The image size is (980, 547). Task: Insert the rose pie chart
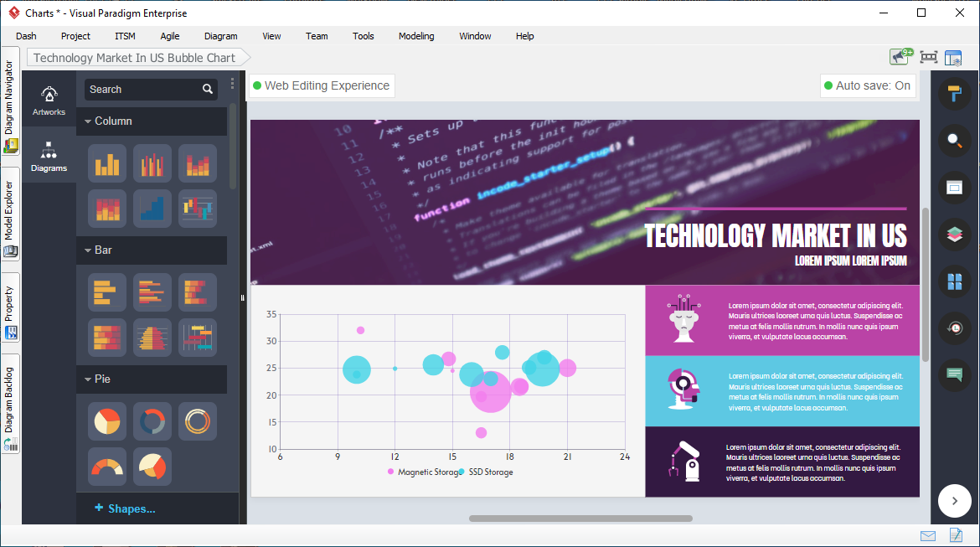(152, 467)
